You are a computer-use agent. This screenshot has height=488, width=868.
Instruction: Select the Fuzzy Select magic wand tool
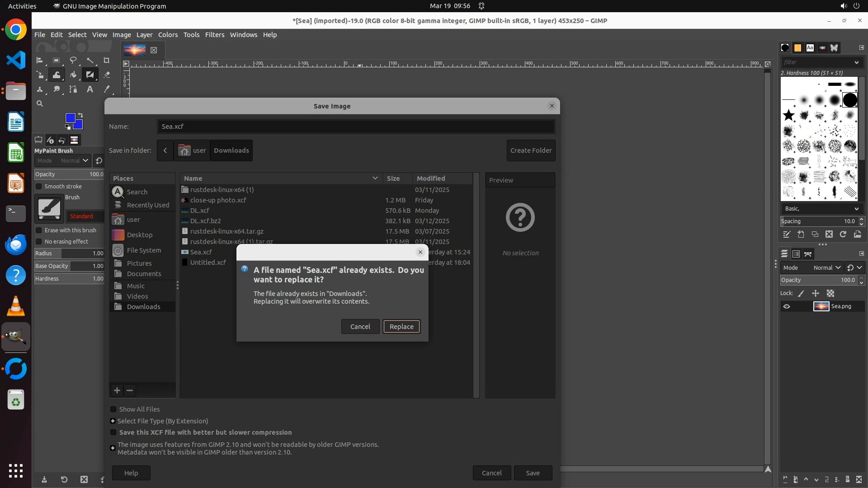pyautogui.click(x=90, y=61)
